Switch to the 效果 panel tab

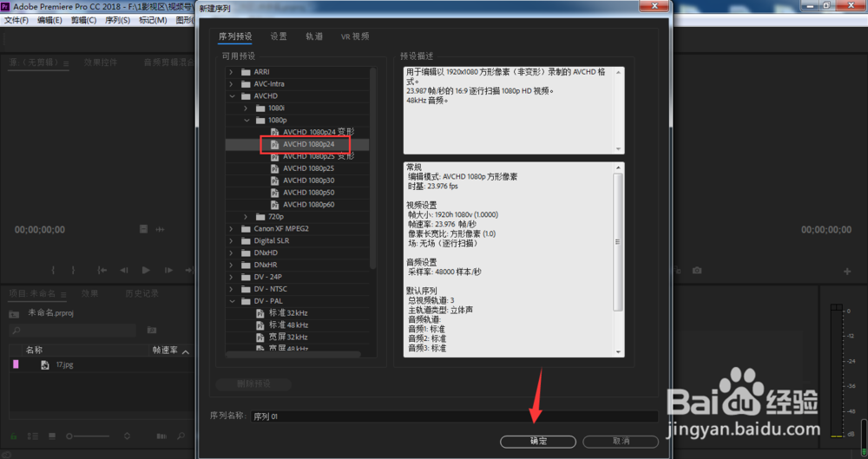tap(89, 293)
